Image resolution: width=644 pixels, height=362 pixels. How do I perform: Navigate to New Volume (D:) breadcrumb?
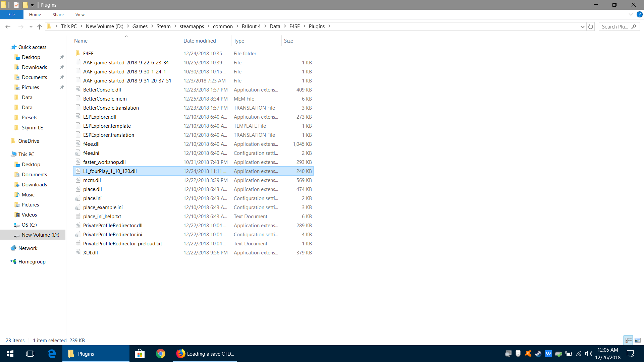[x=105, y=26]
